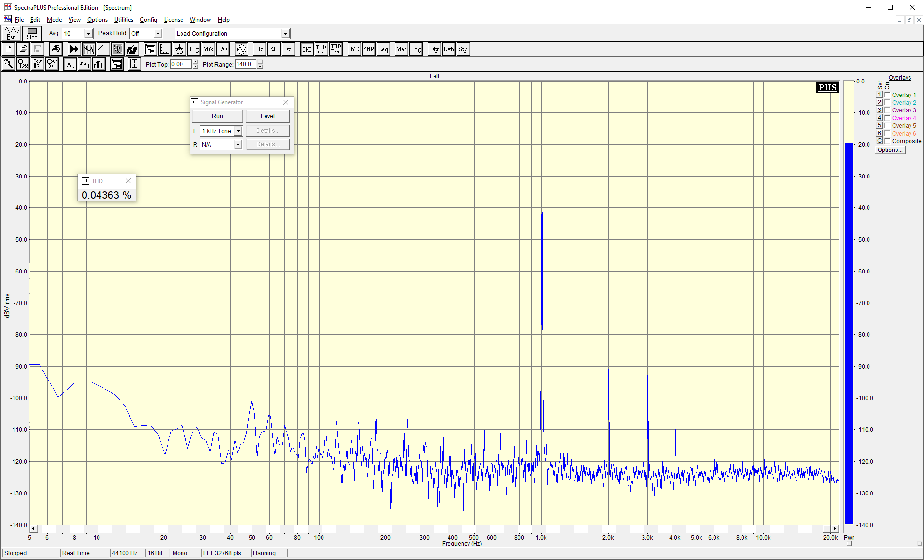
Task: Click the magnifier zoom tool
Action: pos(9,64)
